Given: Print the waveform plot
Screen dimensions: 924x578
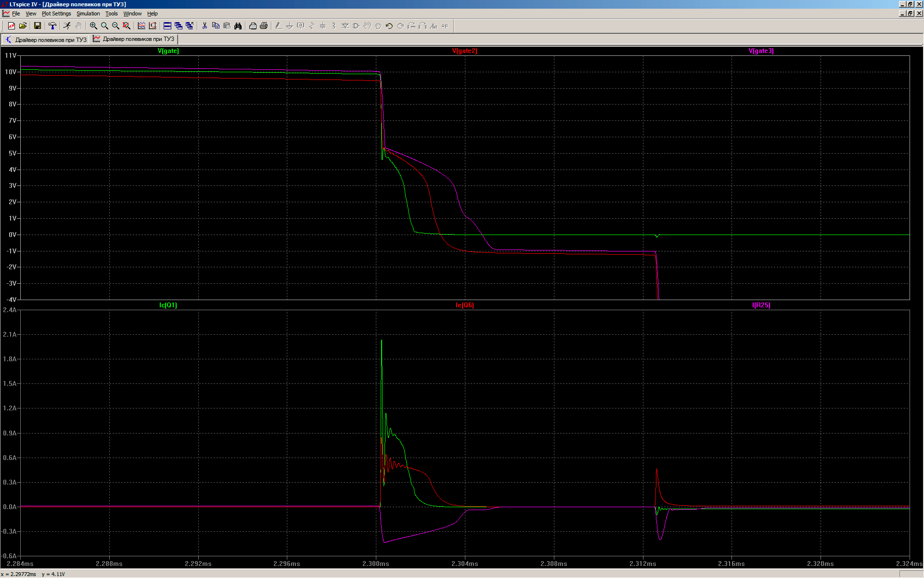Looking at the screenshot, I should (264, 26).
